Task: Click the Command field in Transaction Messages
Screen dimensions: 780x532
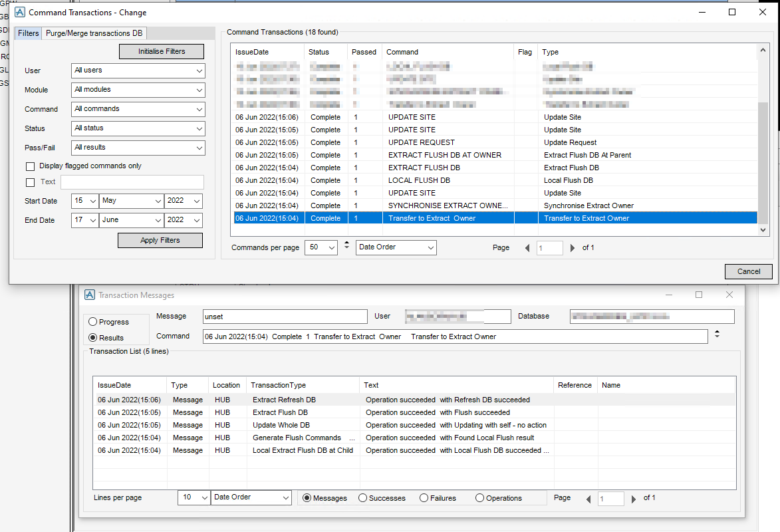Action: 455,336
